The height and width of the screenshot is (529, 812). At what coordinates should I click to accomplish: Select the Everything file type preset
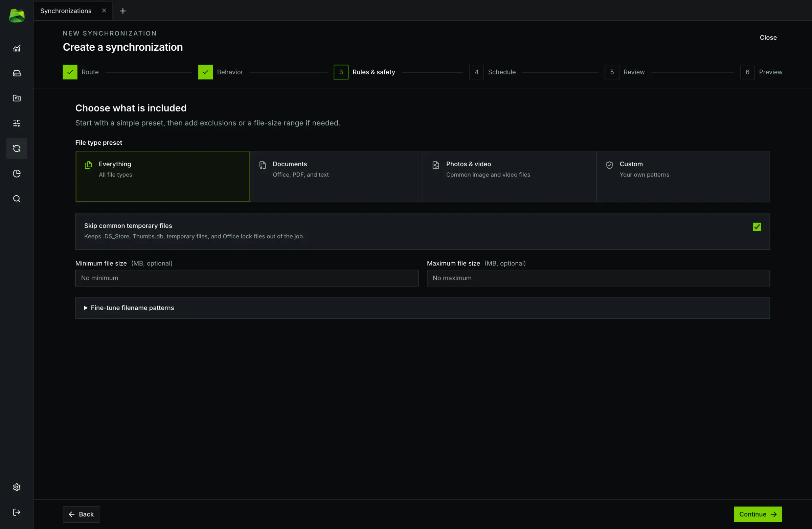162,176
